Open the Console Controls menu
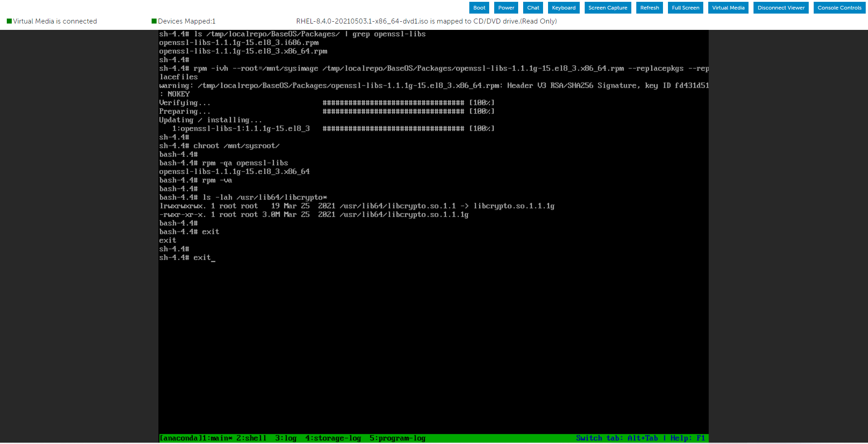868x444 pixels. [839, 7]
